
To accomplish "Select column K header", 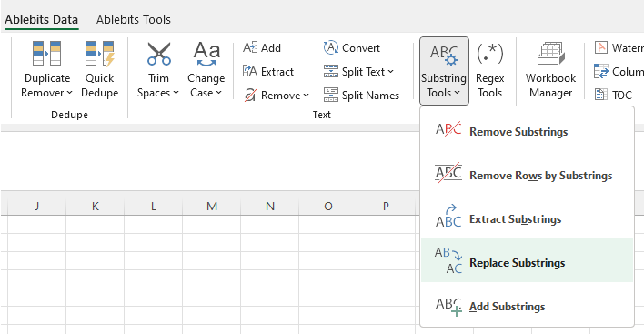I will pos(96,207).
